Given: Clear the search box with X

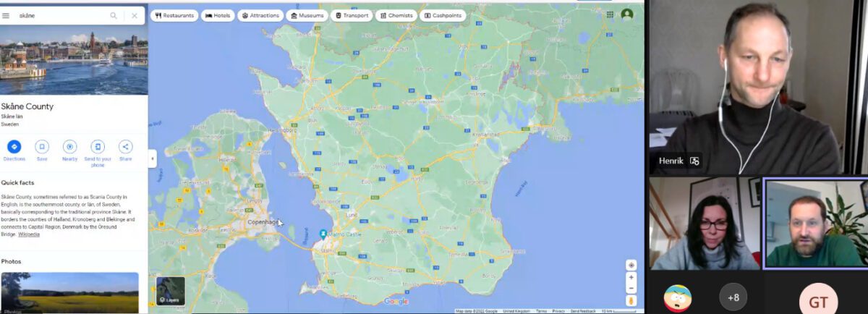Looking at the screenshot, I should coord(135,15).
